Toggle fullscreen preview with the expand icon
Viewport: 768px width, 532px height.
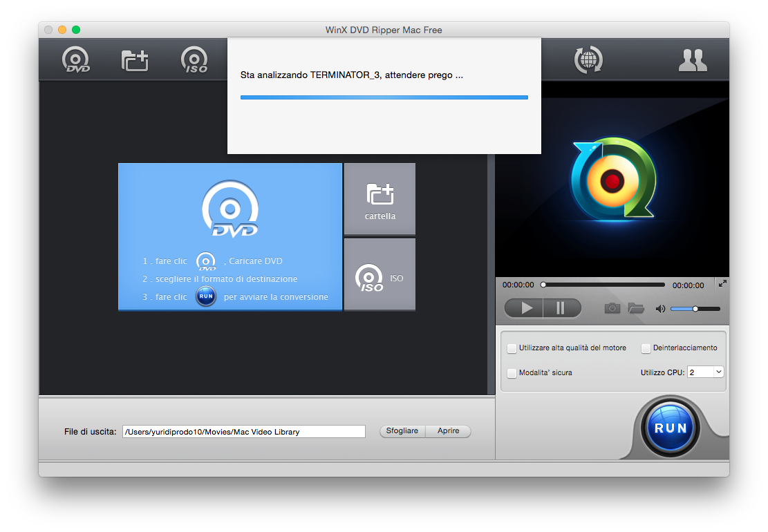(722, 283)
